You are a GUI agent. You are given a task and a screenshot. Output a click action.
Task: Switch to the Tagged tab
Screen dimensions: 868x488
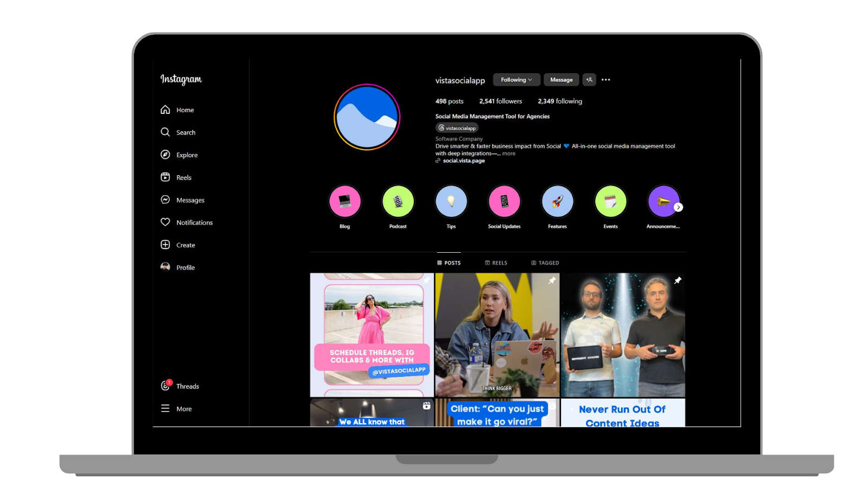coord(545,263)
